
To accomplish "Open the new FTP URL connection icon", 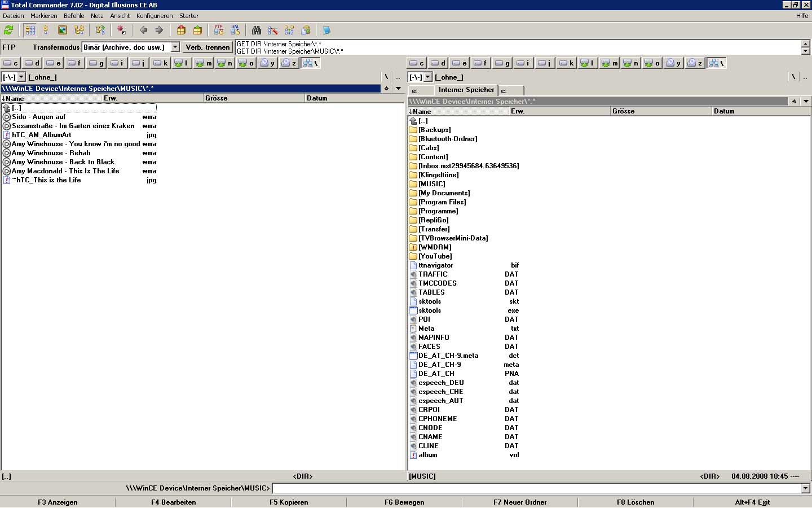I will click(235, 30).
